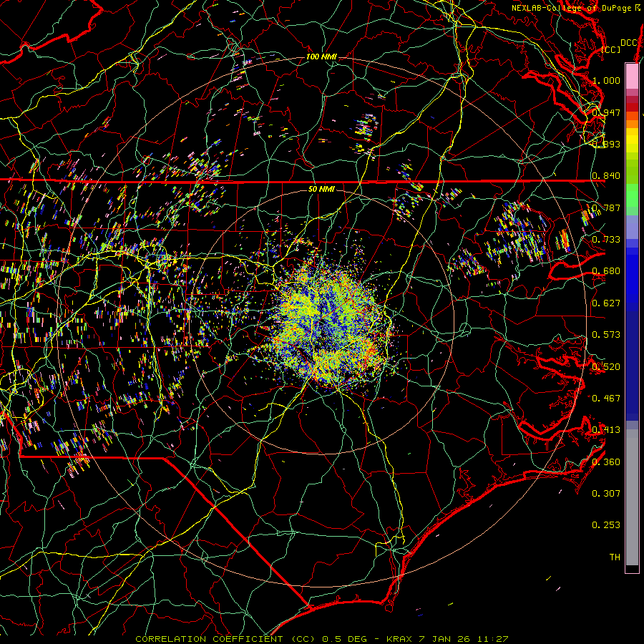Click the TH threshold label
This screenshot has height=644, width=644.
pyautogui.click(x=615, y=557)
